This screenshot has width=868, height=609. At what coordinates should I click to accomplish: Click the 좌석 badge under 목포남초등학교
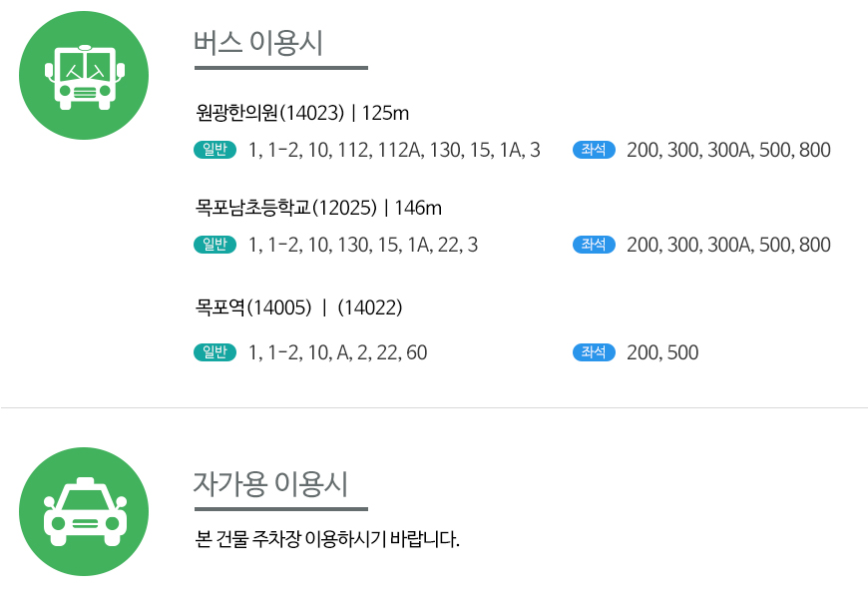tap(594, 245)
